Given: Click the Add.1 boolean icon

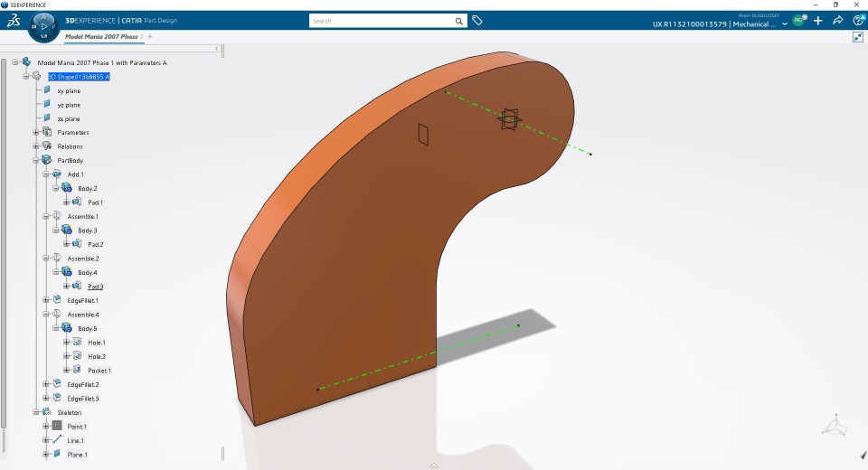Looking at the screenshot, I should coord(57,174).
